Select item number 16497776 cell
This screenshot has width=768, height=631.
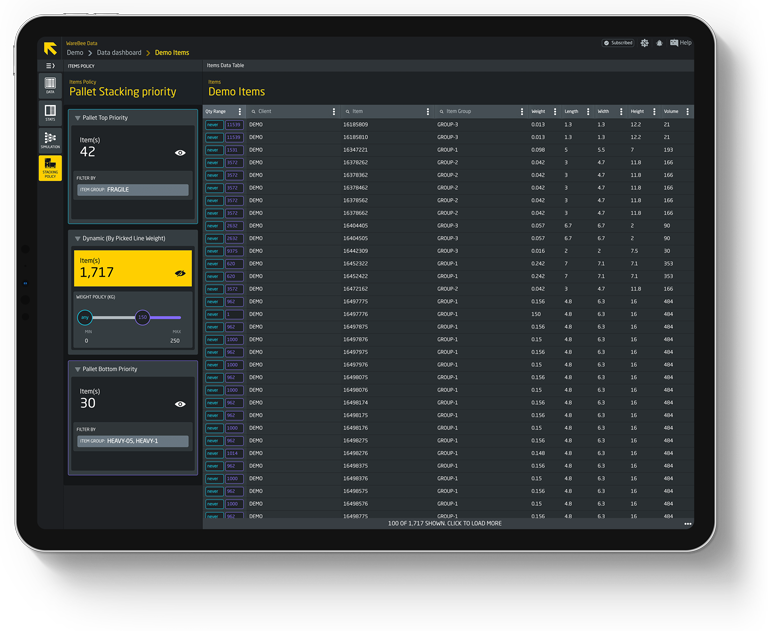point(356,315)
